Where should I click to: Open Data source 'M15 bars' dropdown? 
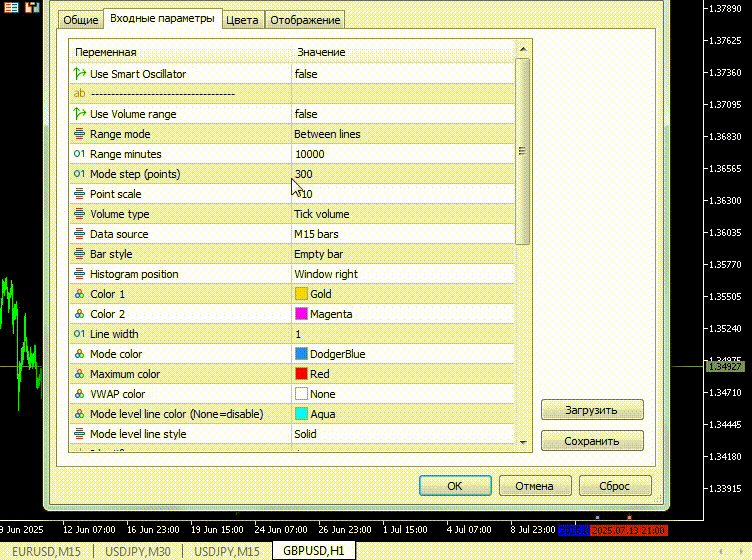coord(402,234)
